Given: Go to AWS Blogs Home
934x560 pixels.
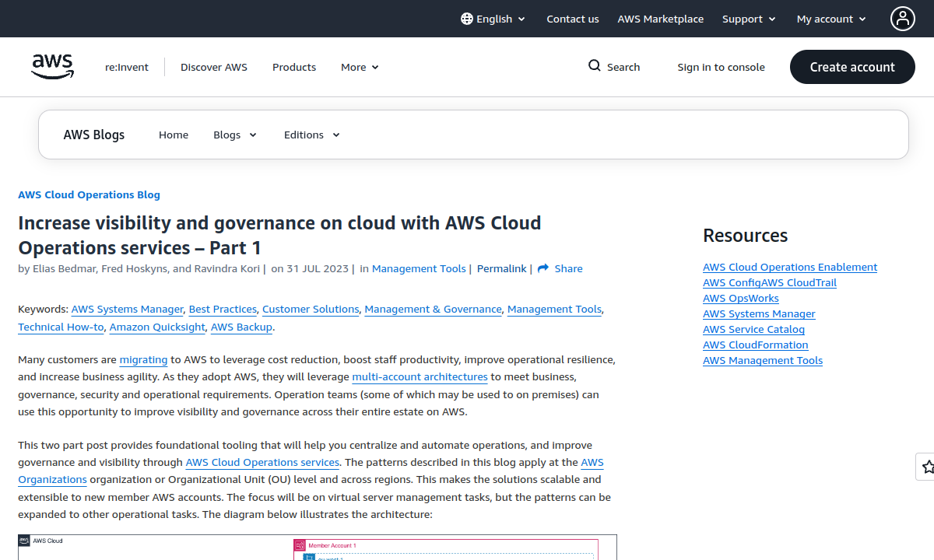Looking at the screenshot, I should click(174, 135).
